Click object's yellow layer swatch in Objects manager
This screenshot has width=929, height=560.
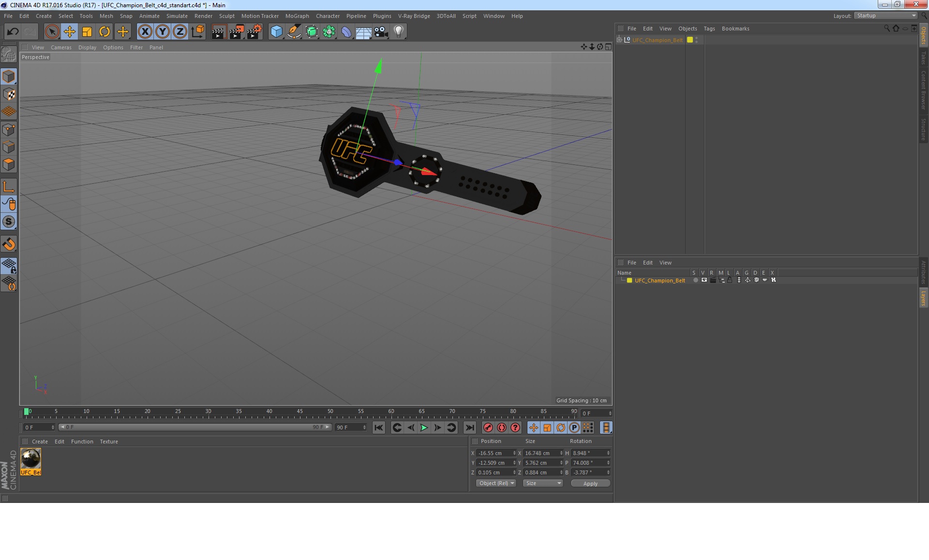coord(690,40)
